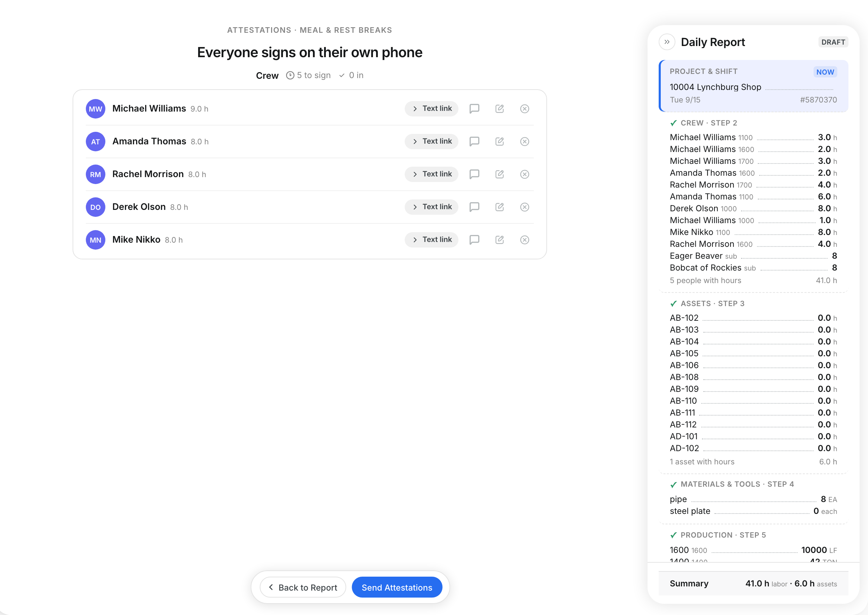Screen dimensions: 868x615
Task: Click the NOW badge on project card
Action: tap(825, 72)
